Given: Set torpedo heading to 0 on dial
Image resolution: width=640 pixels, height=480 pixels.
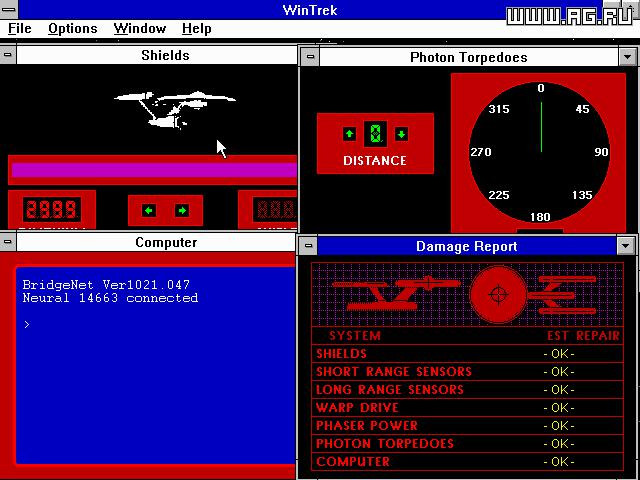Looking at the screenshot, I should pos(541,88).
